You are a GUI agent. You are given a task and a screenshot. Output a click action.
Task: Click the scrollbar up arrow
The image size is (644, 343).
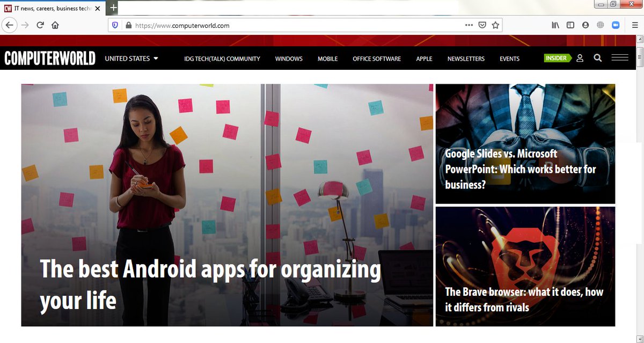coord(639,40)
